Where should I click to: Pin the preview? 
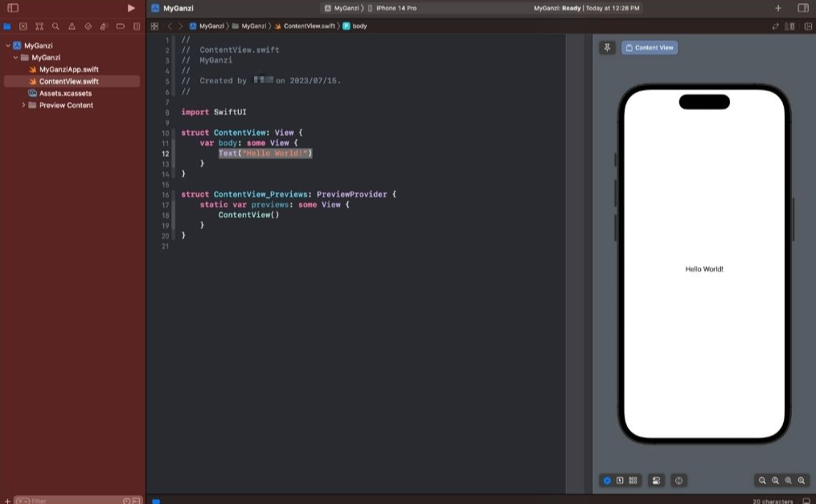pos(607,47)
